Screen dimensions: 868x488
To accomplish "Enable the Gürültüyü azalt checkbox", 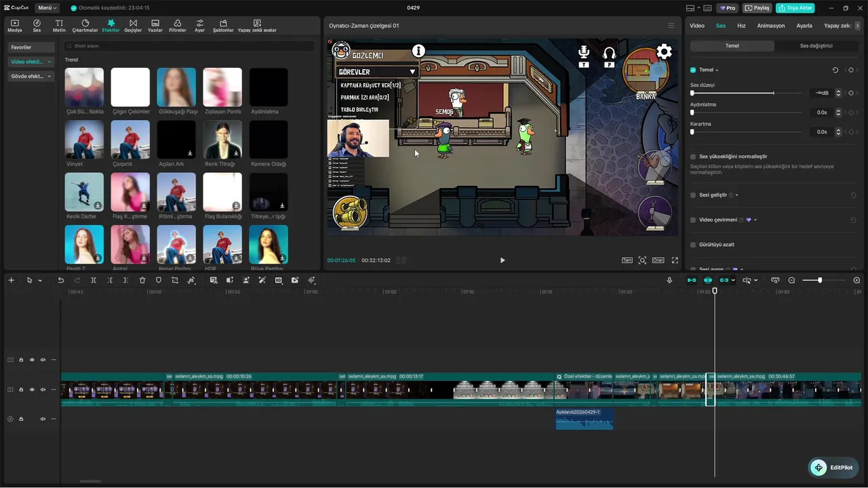I will click(693, 244).
